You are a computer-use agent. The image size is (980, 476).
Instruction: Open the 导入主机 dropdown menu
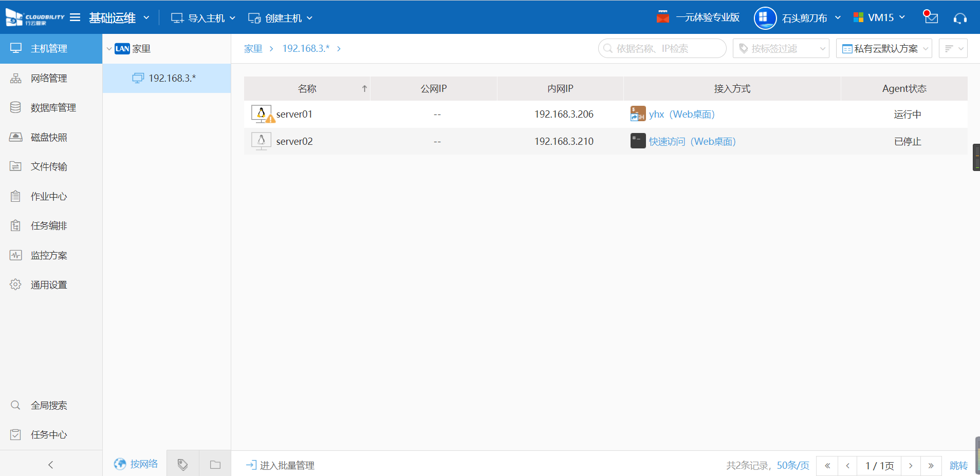click(203, 18)
